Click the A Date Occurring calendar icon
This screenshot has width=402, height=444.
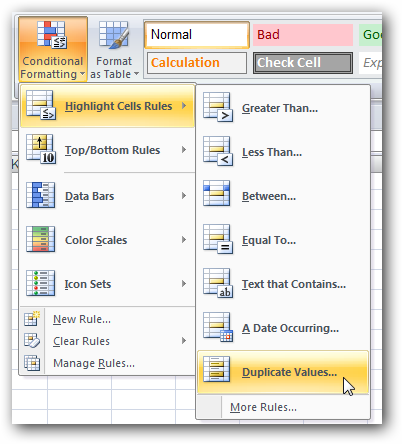click(218, 327)
